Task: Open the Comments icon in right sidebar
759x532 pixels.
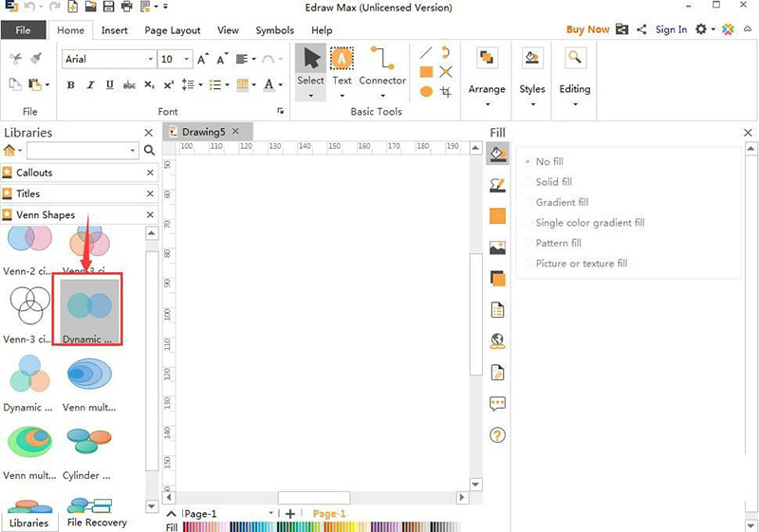Action: click(497, 404)
